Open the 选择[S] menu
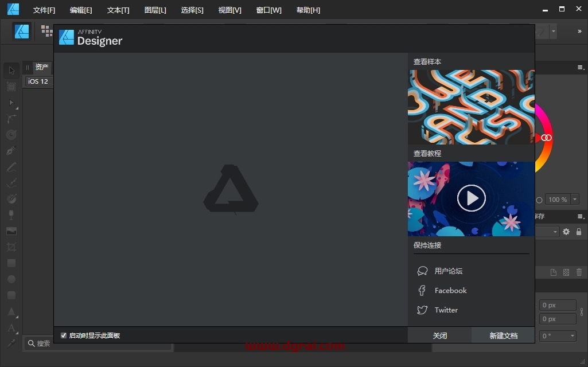This screenshot has height=367, width=588. [x=192, y=10]
